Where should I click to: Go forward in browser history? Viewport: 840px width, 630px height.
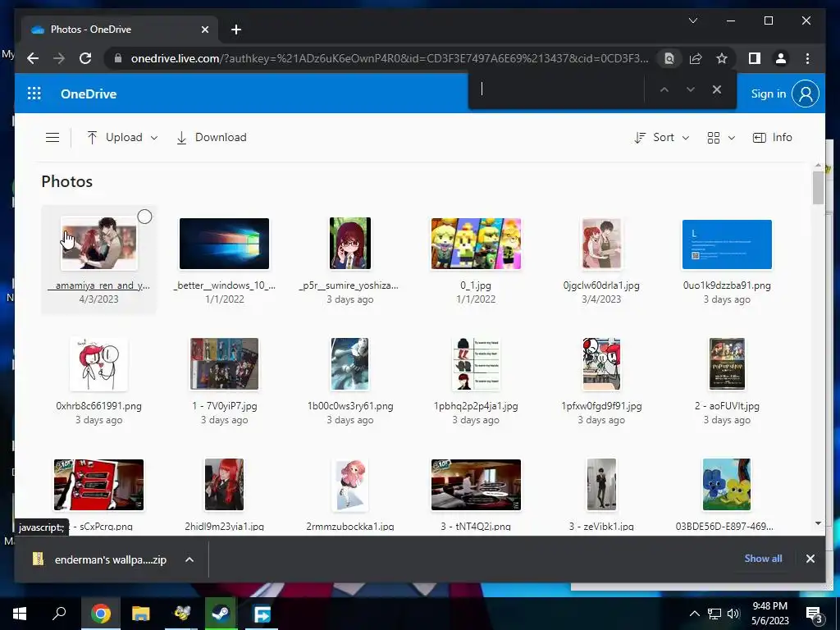click(59, 58)
